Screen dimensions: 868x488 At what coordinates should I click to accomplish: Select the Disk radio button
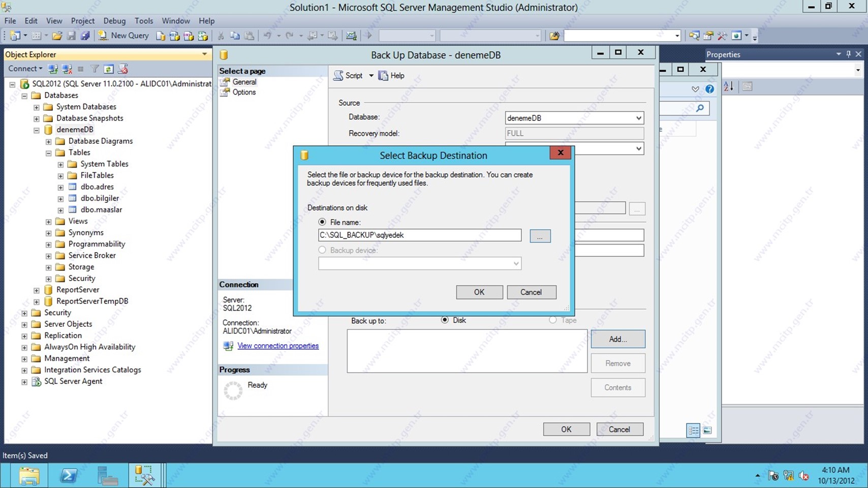point(445,320)
